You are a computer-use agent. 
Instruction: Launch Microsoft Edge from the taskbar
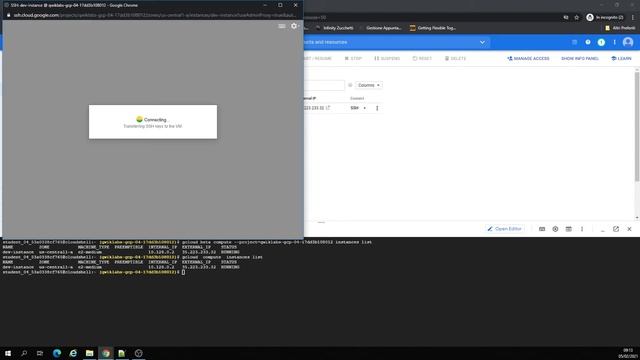coord(57,353)
